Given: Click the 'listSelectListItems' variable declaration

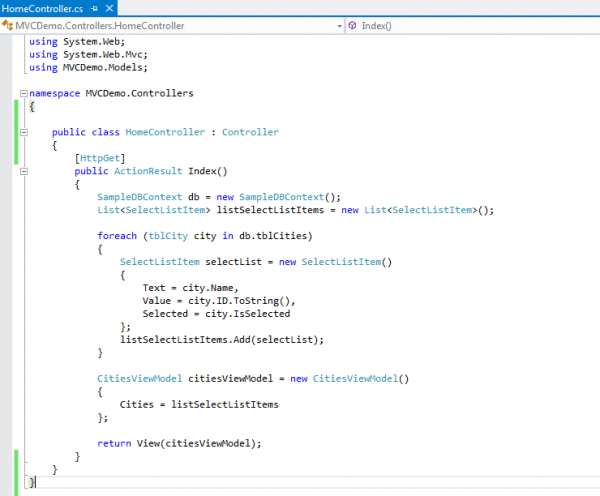Looking at the screenshot, I should coord(270,210).
